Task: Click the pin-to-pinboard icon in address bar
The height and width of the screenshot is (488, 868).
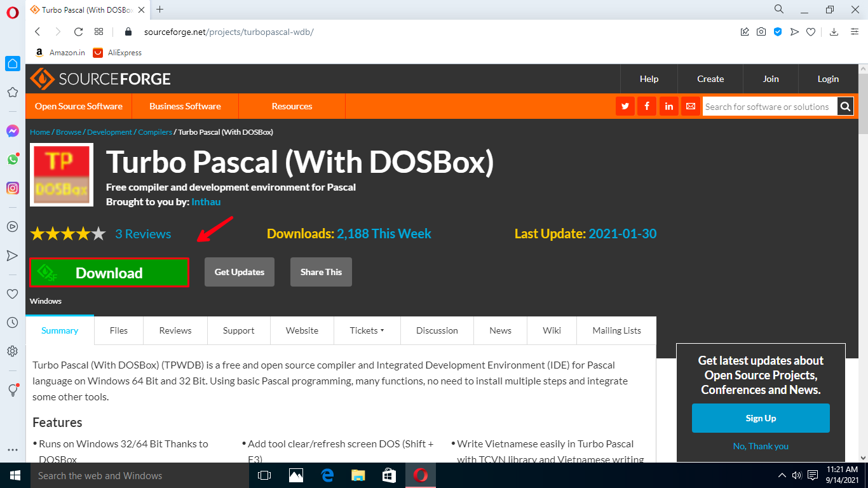Action: [x=745, y=32]
